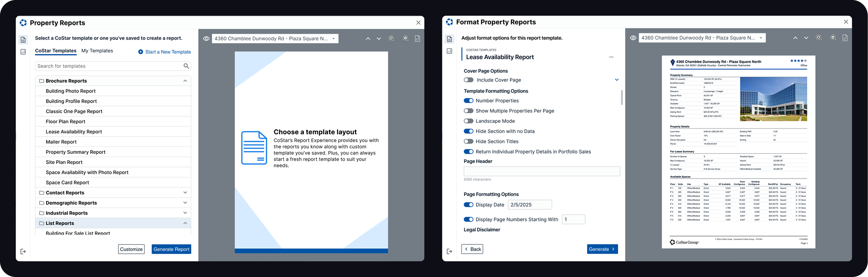This screenshot has height=277, width=868.
Task: Open the three-dot menu for Lease Availability Report
Action: click(611, 57)
